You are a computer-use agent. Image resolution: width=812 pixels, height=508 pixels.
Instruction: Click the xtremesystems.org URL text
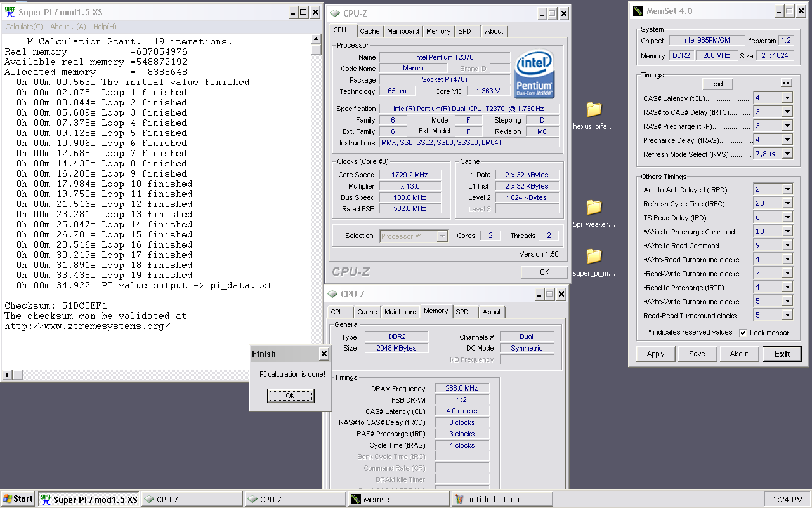pos(88,326)
